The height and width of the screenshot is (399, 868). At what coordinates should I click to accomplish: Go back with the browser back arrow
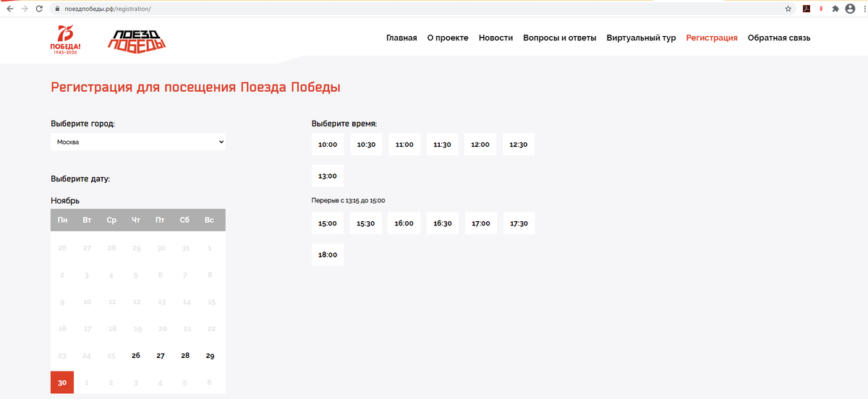coord(9,9)
